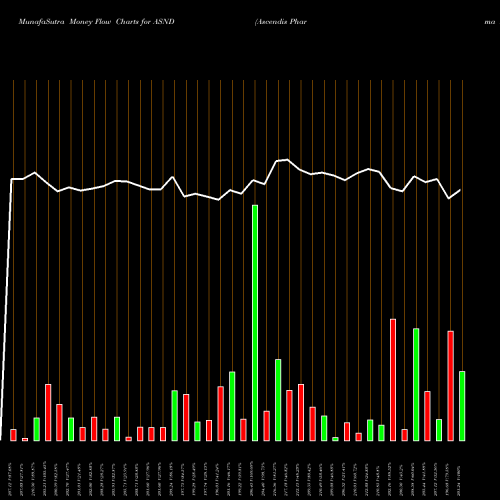The width and height of the screenshot is (500, 500).
Task: Click the second-tallest green bar near the right side
Action: 416,385
